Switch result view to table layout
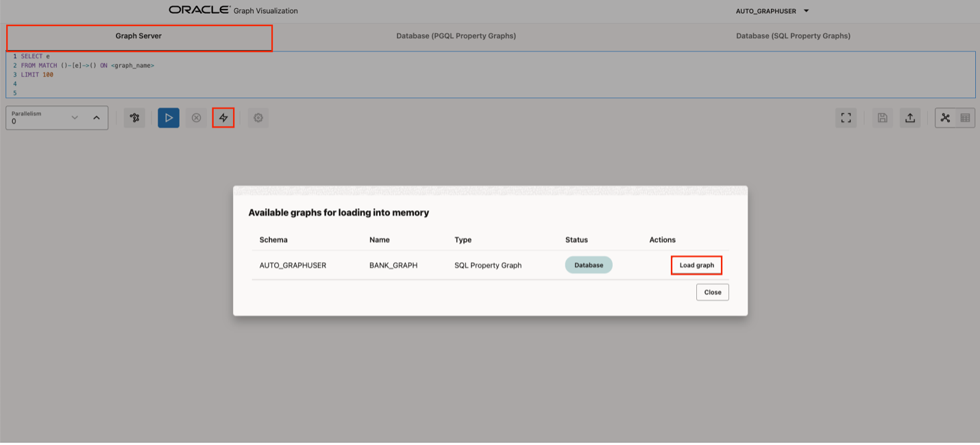980x445 pixels. (965, 117)
